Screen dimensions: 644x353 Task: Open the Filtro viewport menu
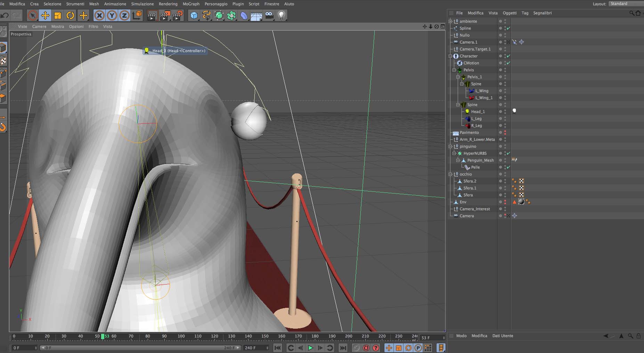(x=93, y=26)
